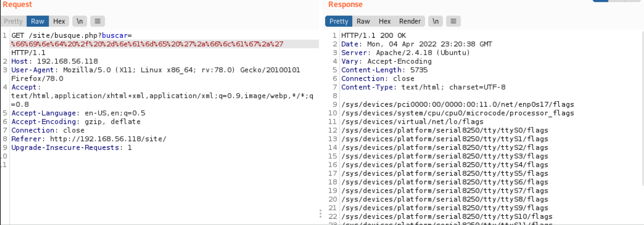This screenshot has height=225, width=644.
Task: Click the Firefox/78.0 continuation line
Action: point(37,79)
